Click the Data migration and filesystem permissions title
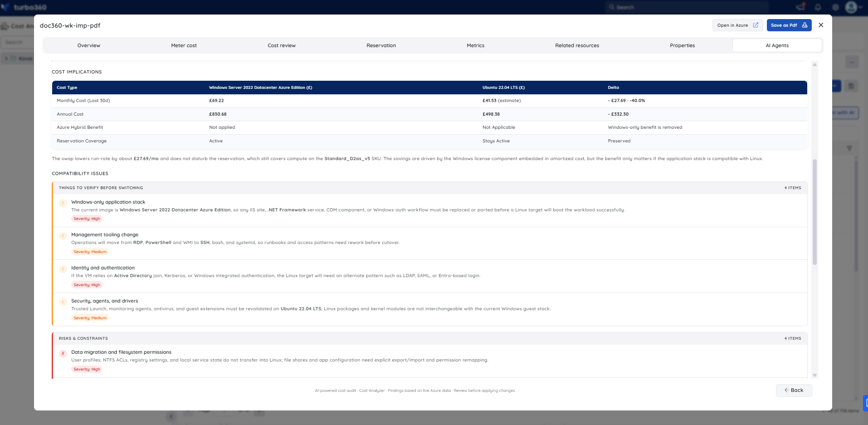This screenshot has width=868, height=425. (x=121, y=352)
